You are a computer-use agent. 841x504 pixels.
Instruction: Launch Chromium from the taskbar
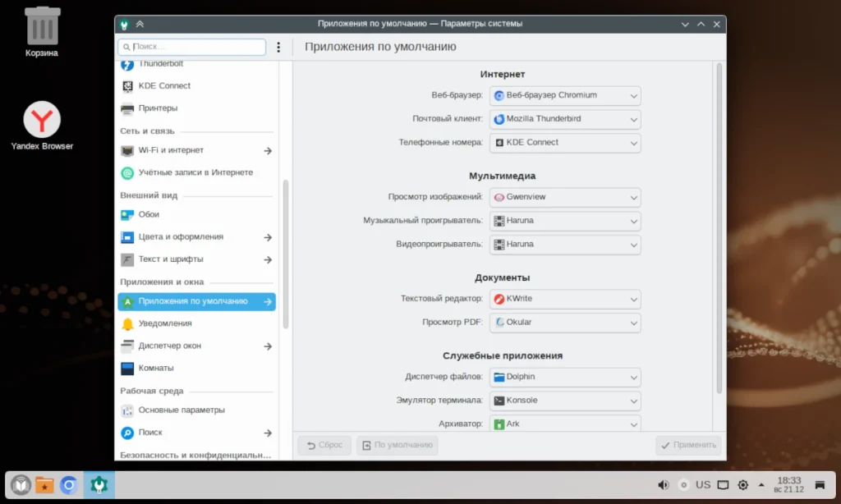click(x=69, y=485)
